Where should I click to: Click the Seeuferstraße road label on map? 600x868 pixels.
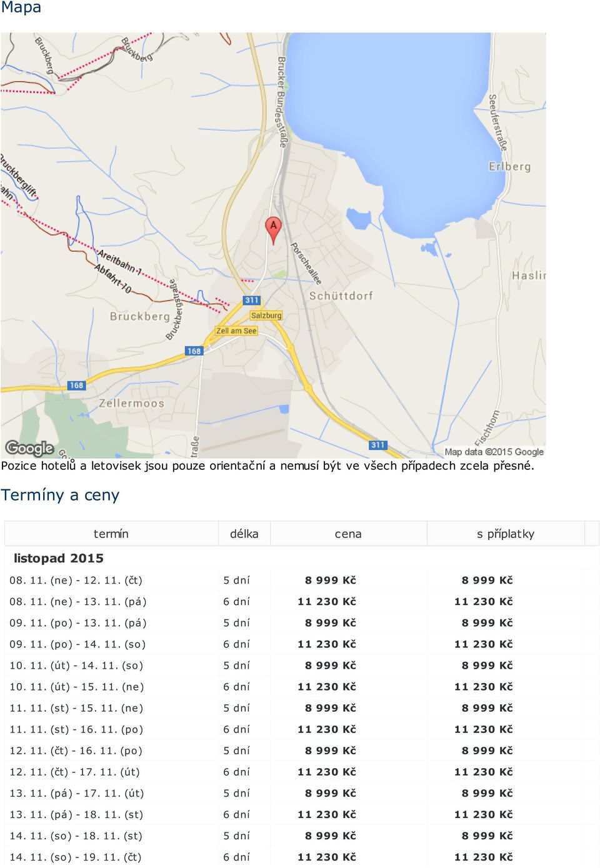point(497,122)
